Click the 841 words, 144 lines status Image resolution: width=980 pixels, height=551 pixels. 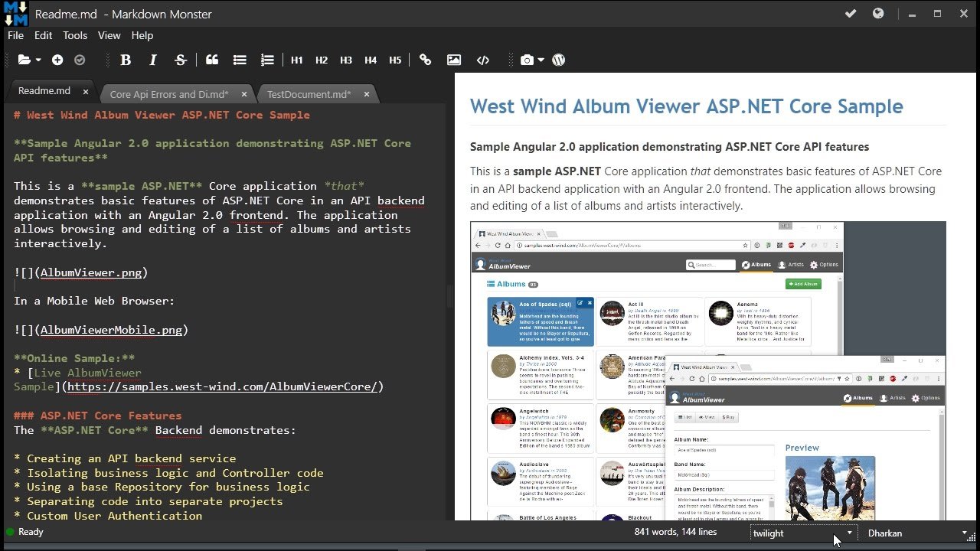click(675, 532)
